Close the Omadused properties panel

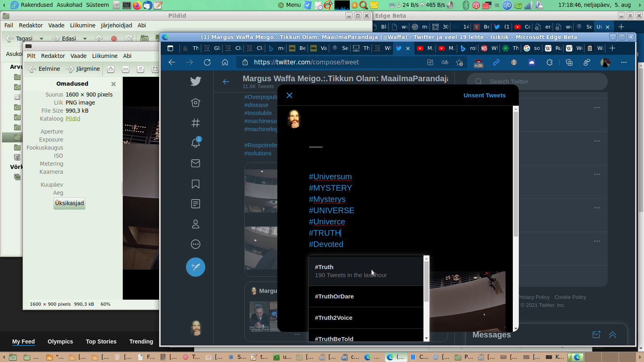(114, 84)
